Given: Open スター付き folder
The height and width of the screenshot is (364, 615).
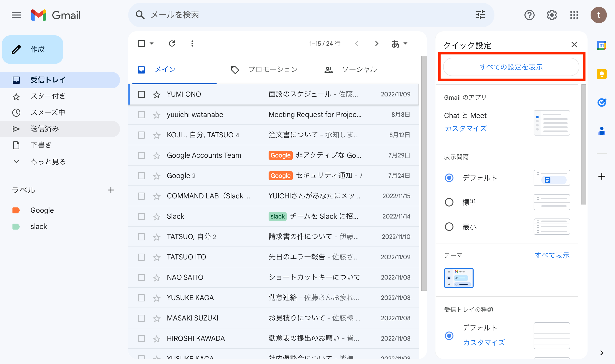Looking at the screenshot, I should tap(60, 96).
